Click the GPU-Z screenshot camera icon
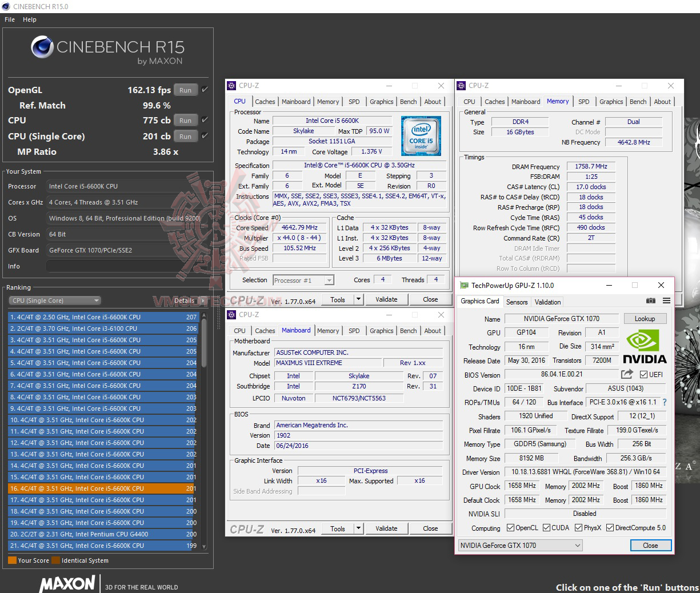The width and height of the screenshot is (700, 593). tap(651, 300)
